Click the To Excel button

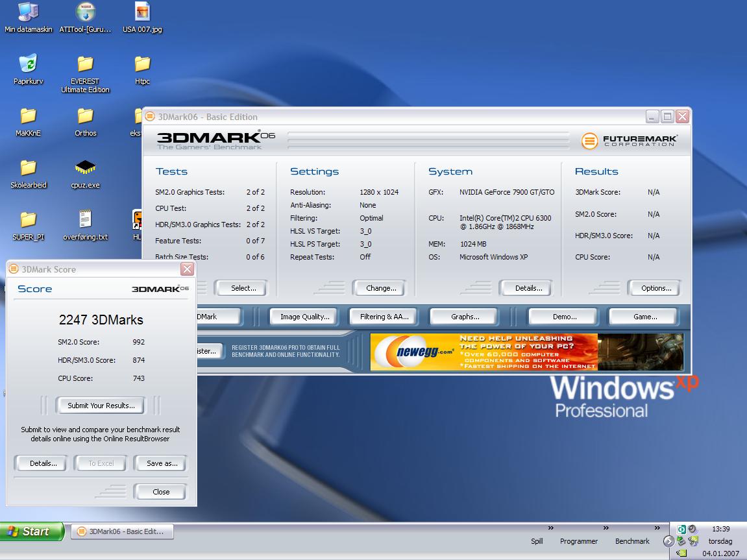click(101, 463)
